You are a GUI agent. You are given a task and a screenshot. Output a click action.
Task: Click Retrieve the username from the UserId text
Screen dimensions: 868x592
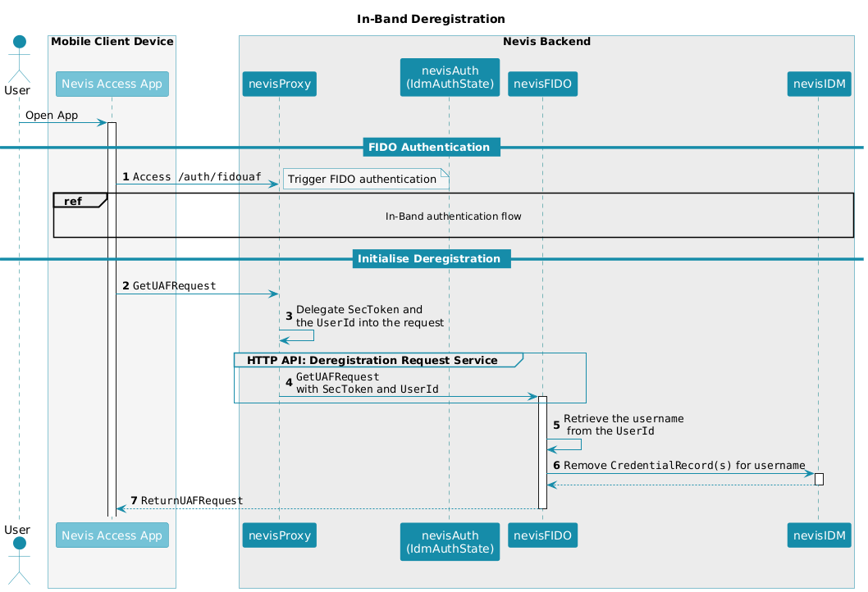coord(624,425)
